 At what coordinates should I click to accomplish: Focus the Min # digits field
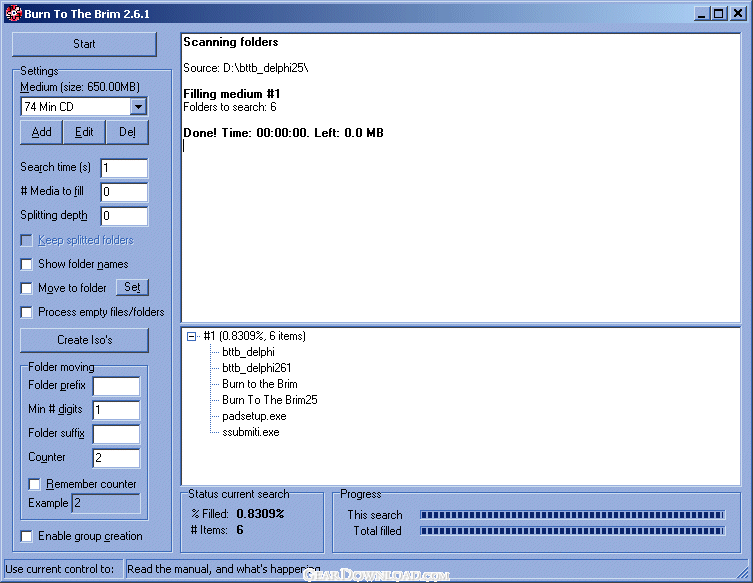pos(116,410)
